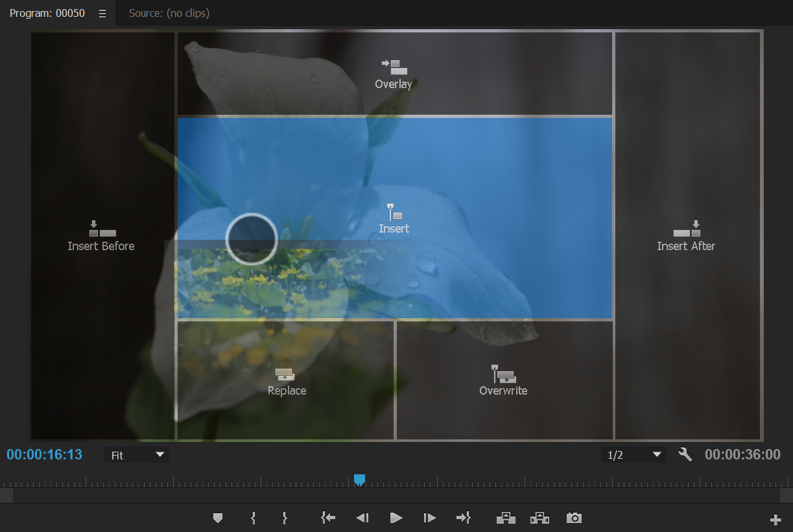
Task: Open the 1/2 playback resolution dropdown
Action: 633,454
